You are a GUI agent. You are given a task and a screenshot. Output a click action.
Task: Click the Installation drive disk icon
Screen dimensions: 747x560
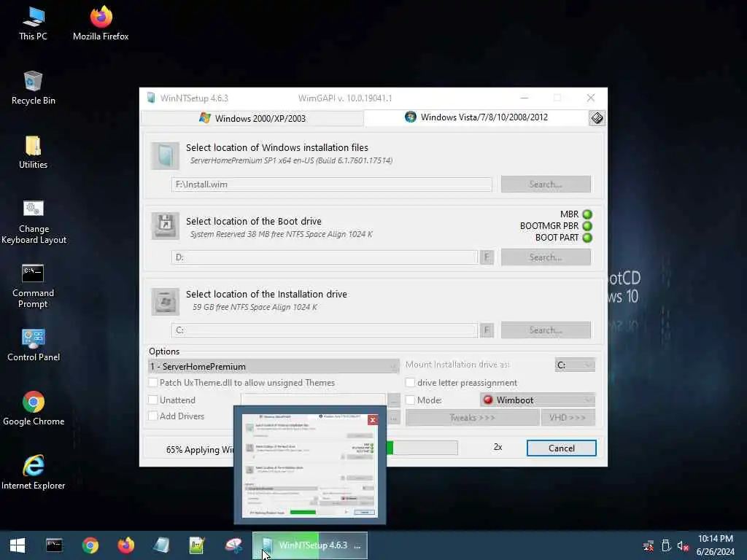tap(166, 301)
